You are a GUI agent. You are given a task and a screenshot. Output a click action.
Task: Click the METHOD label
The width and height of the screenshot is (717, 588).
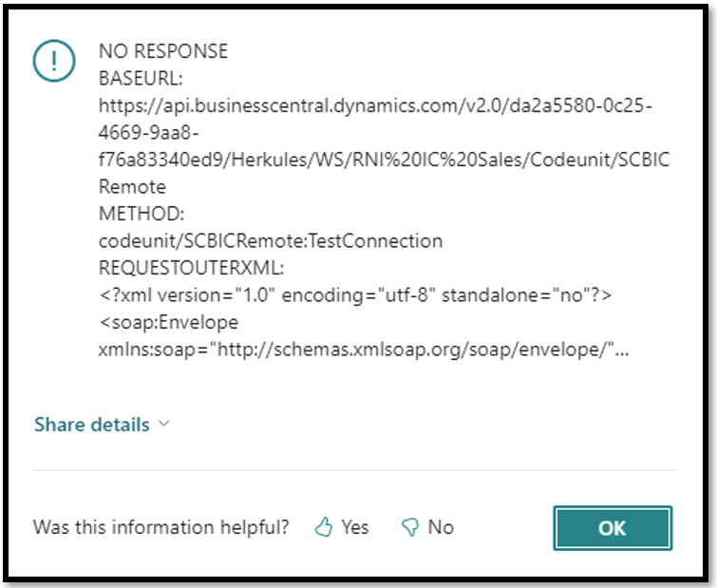point(142,214)
